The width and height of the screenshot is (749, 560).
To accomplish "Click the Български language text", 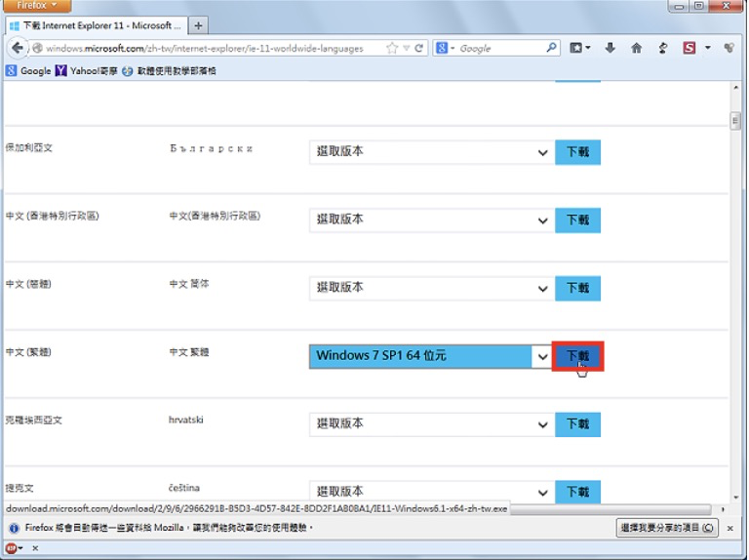I will click(x=211, y=148).
